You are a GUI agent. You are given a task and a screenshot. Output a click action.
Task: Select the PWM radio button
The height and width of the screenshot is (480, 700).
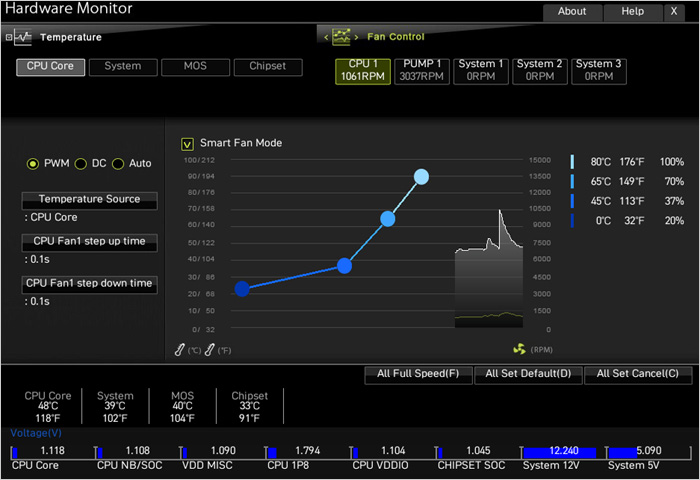tap(33, 164)
